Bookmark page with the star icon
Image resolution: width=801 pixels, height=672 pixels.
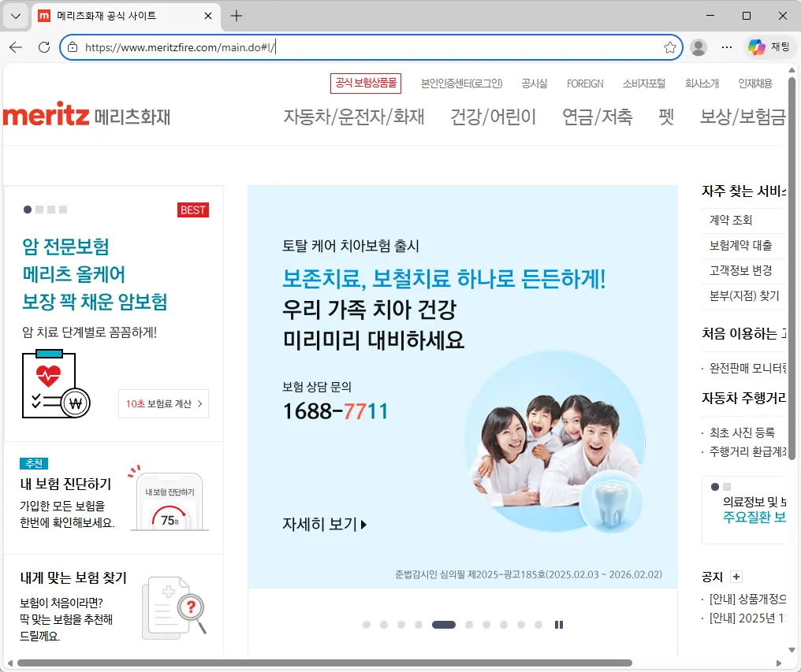pos(669,47)
